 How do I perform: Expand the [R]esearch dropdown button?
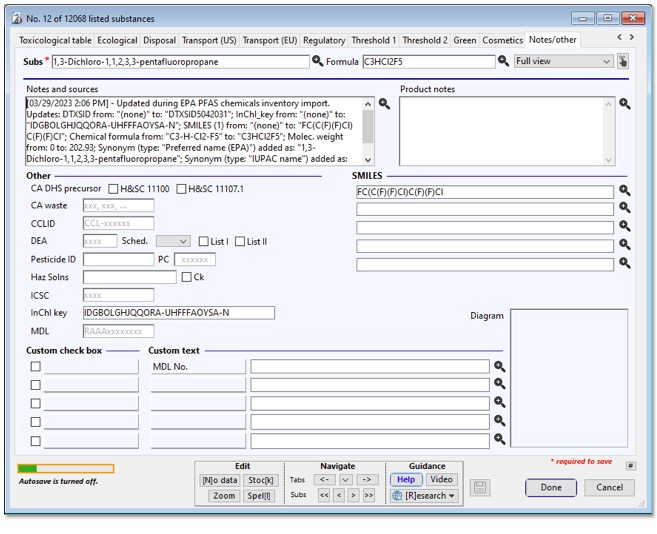(424, 496)
